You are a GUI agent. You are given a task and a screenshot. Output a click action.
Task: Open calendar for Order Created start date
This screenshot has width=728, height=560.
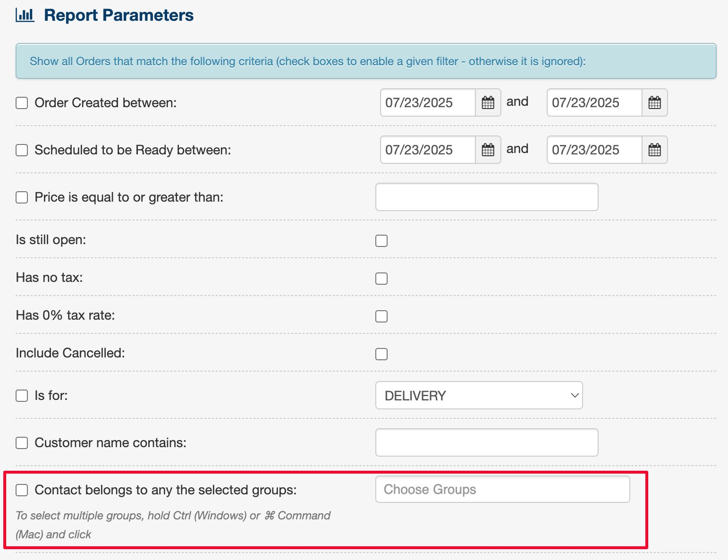tap(488, 102)
